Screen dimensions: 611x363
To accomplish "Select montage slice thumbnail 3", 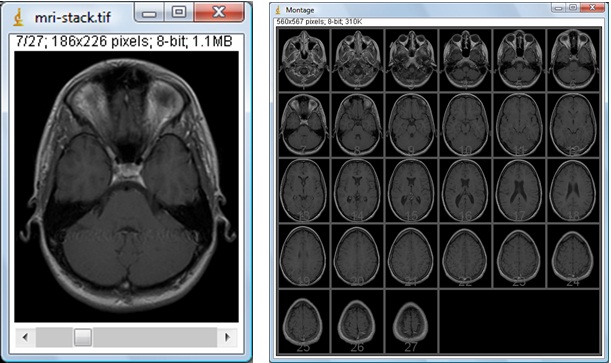I will tap(412, 60).
